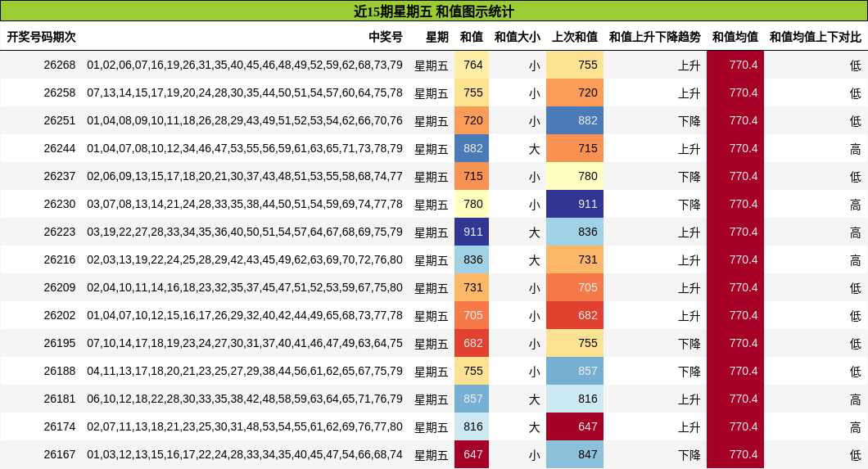Click the 星期 column header
868x469 pixels.
[436, 37]
